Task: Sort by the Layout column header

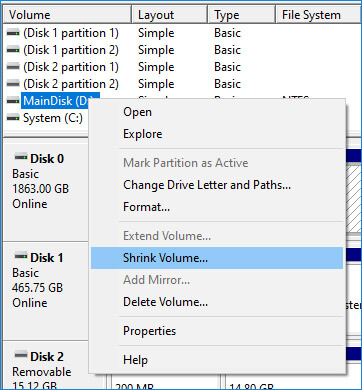Action: point(169,15)
